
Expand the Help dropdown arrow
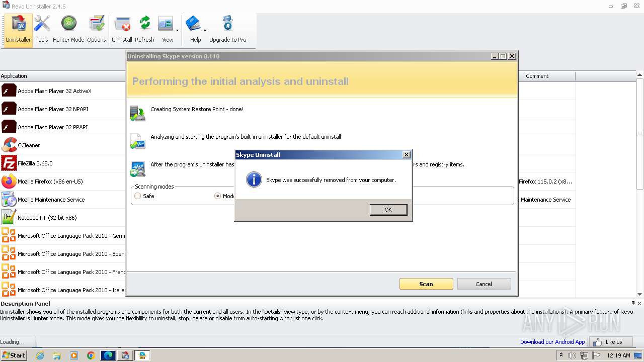pyautogui.click(x=205, y=30)
